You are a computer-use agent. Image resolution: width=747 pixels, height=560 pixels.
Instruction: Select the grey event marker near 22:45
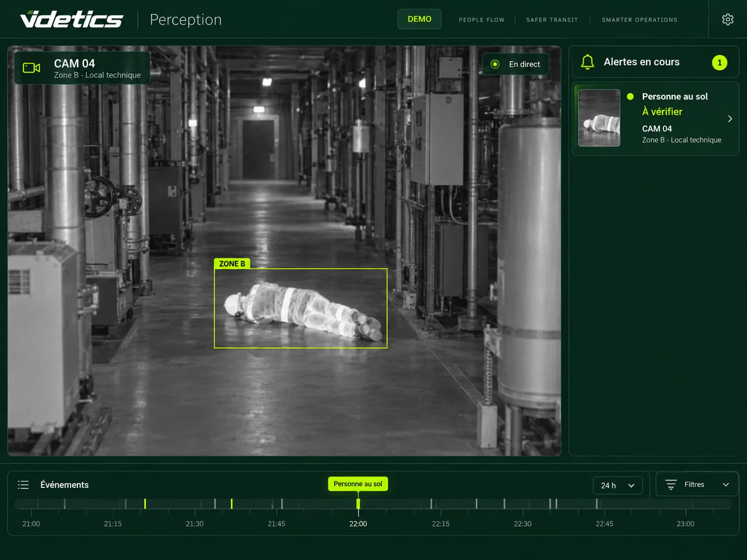(x=597, y=504)
